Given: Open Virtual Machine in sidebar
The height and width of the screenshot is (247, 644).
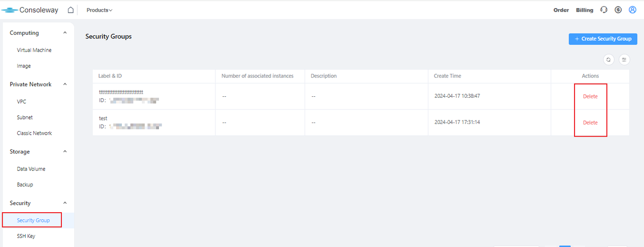Looking at the screenshot, I should (x=34, y=50).
